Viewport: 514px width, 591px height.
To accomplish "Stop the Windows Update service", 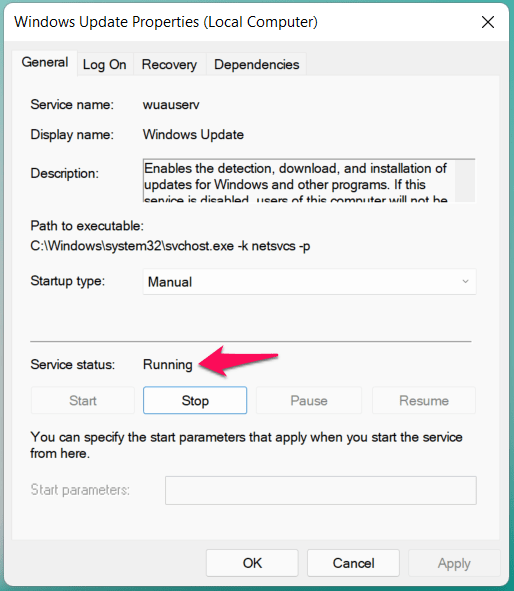I will point(195,400).
